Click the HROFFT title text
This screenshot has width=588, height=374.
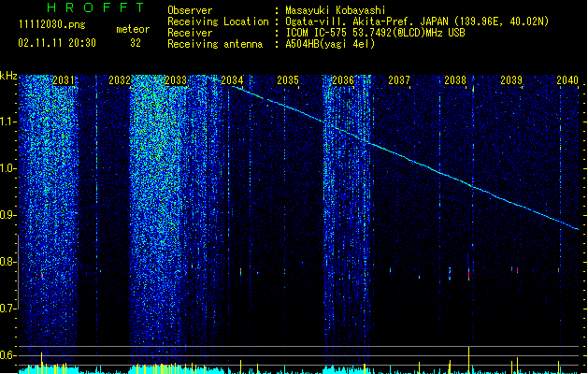96,7
